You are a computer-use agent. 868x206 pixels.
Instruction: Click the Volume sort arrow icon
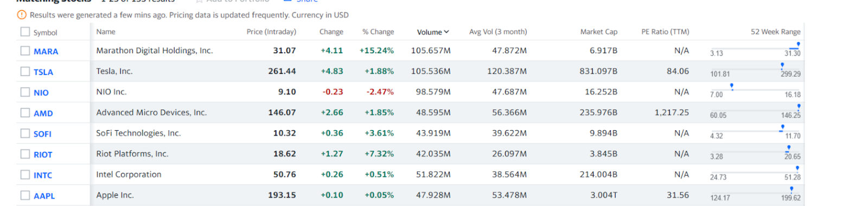[446, 32]
